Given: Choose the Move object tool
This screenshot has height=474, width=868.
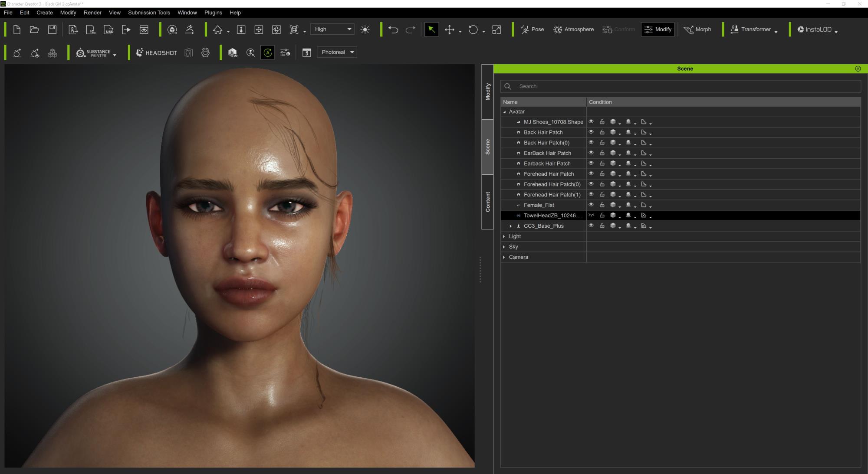Looking at the screenshot, I should point(450,29).
